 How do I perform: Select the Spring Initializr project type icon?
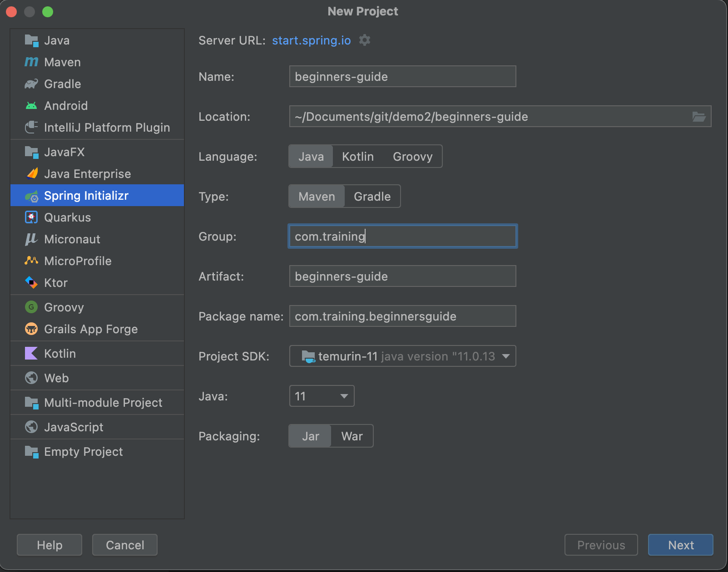[31, 195]
